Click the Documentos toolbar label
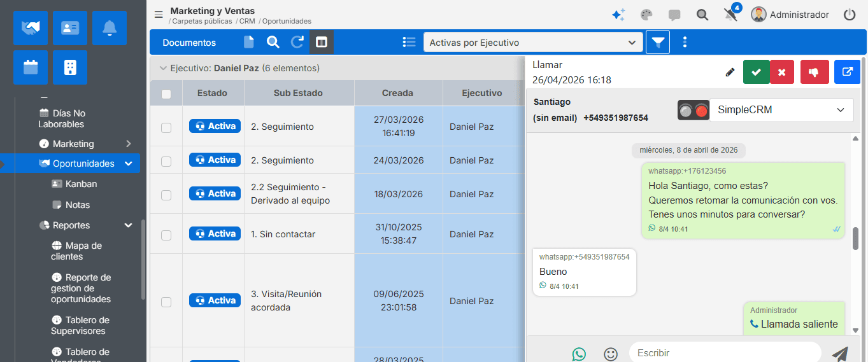 coord(189,43)
